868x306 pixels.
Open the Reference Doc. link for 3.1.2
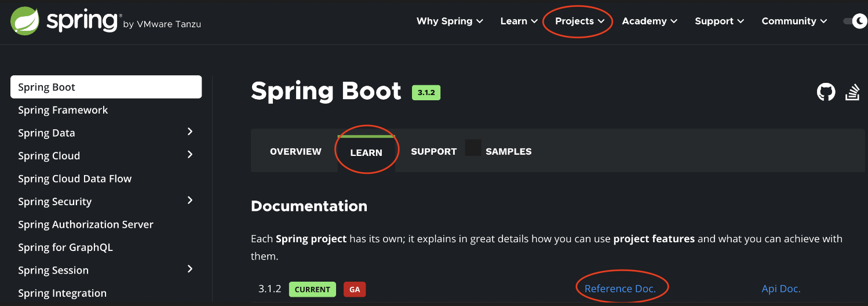(x=620, y=289)
